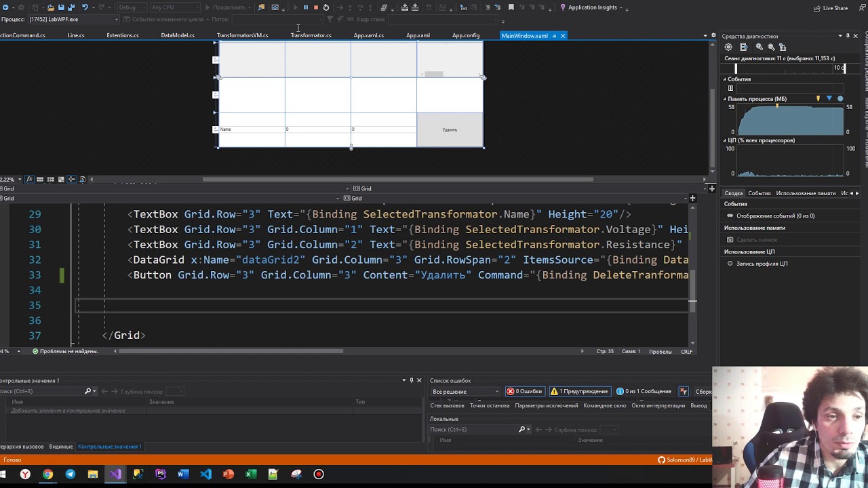868x488 pixels.
Task: Click the watch window search field
Action: pyautogui.click(x=41, y=391)
